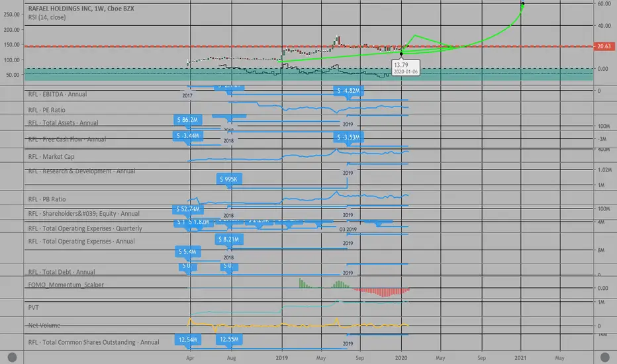This screenshot has height=364, width=617.
Task: Select RFL · Total Operating Expenses · Quarterly label
Action: pyautogui.click(x=85, y=228)
